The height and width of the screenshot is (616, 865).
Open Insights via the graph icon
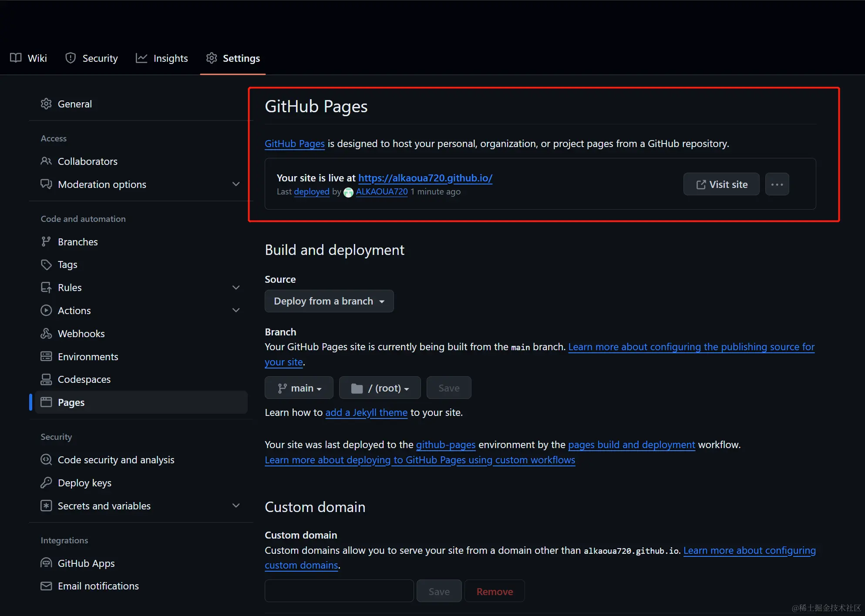click(x=141, y=58)
